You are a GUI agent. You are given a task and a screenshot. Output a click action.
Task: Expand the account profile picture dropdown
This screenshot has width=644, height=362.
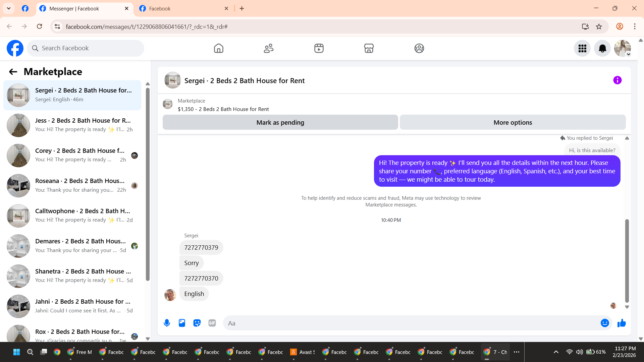click(623, 49)
